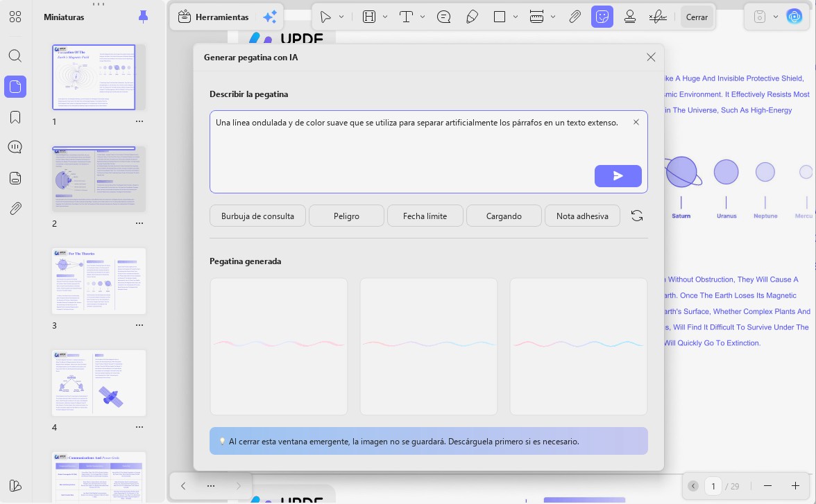The height and width of the screenshot is (504, 816).
Task: Open the form fields panel icon
Action: click(x=15, y=178)
